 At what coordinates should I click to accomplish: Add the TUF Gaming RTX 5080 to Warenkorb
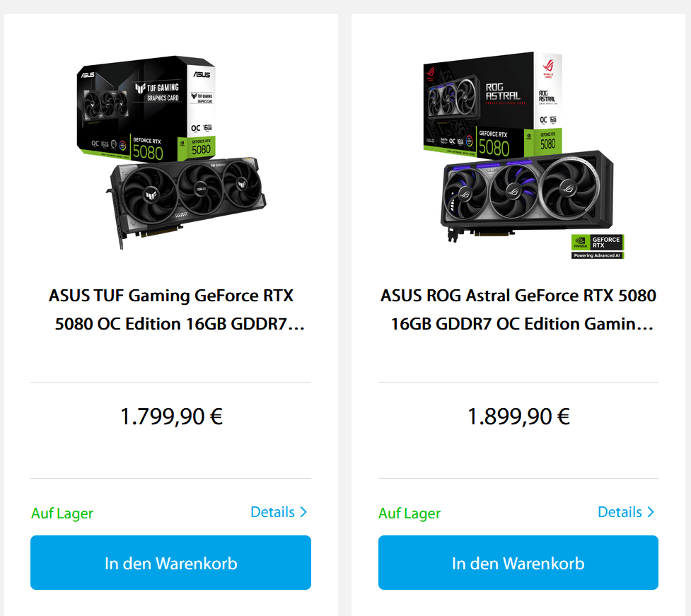[x=170, y=563]
